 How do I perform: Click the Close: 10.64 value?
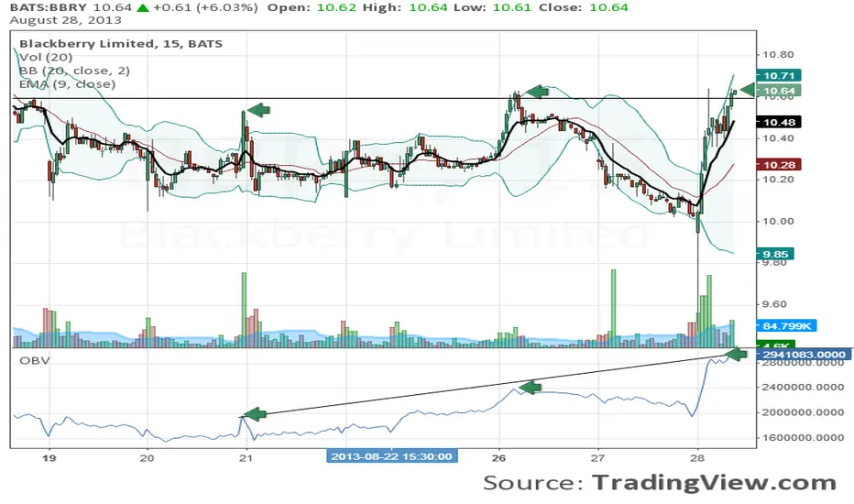coord(583,7)
